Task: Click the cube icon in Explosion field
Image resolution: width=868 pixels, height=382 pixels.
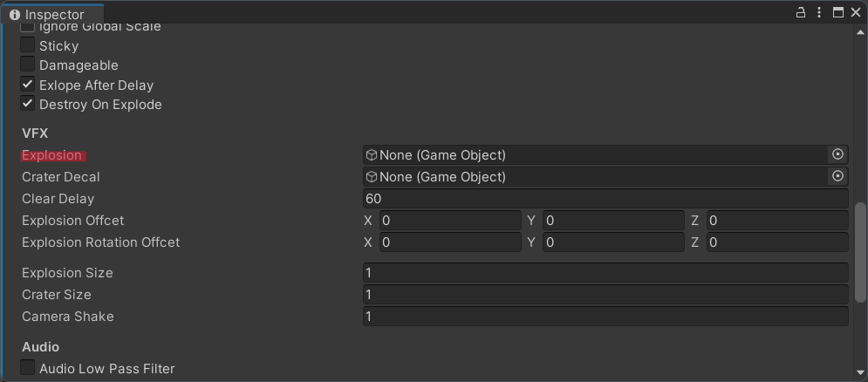Action: coord(372,155)
